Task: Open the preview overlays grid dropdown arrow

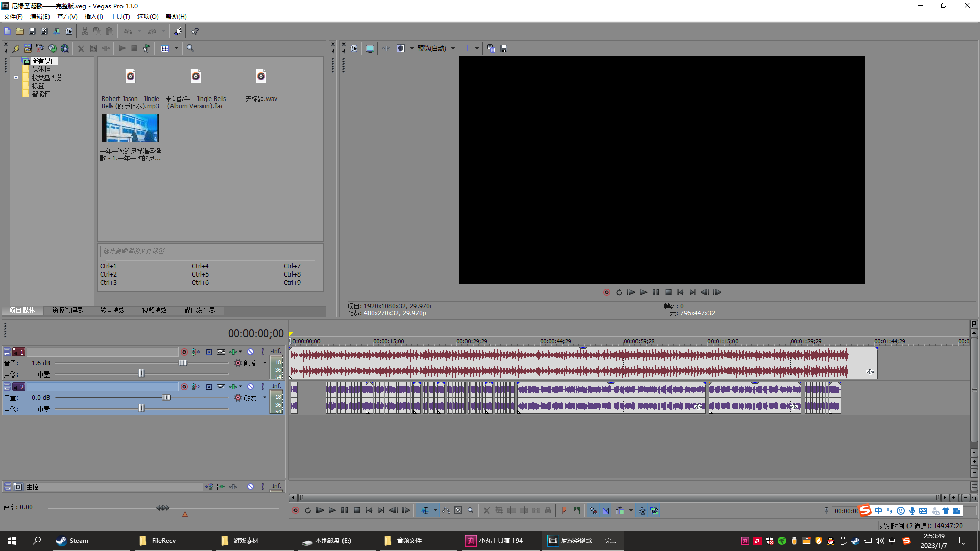Action: pyautogui.click(x=477, y=48)
